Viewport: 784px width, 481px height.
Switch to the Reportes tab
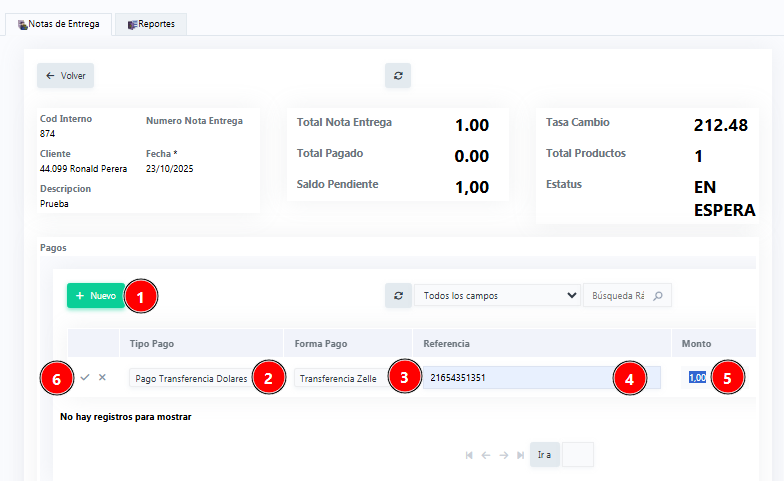click(x=150, y=24)
